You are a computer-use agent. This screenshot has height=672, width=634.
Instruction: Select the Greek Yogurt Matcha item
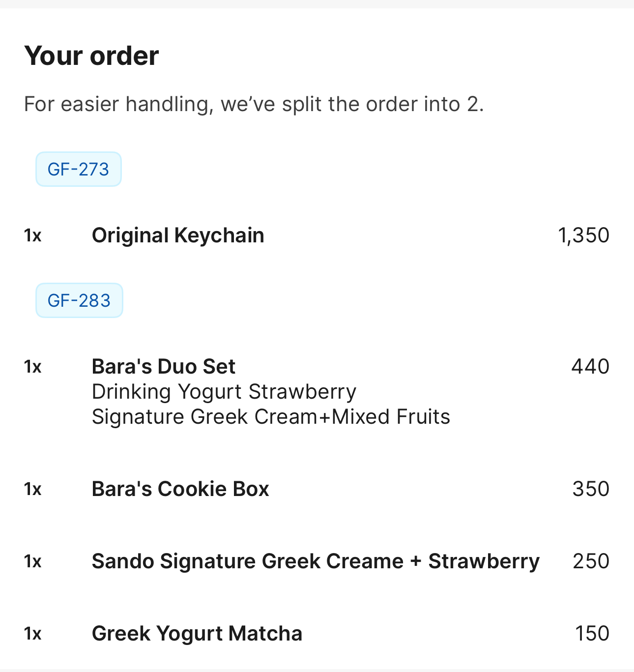pos(197,634)
